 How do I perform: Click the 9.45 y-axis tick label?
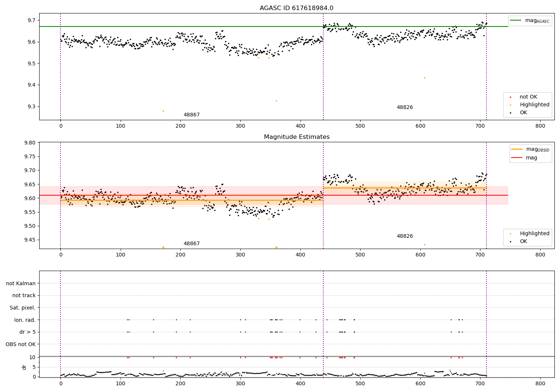(29, 240)
